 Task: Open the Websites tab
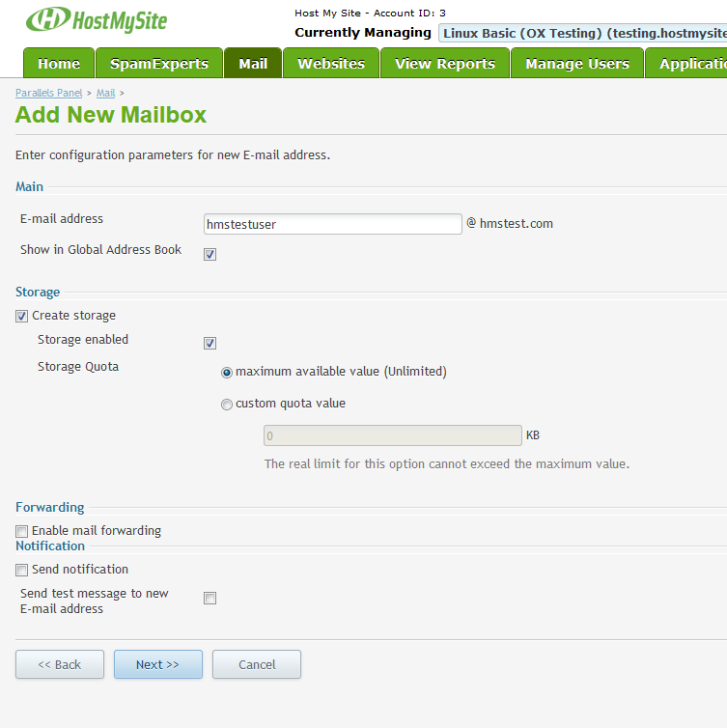[331, 63]
